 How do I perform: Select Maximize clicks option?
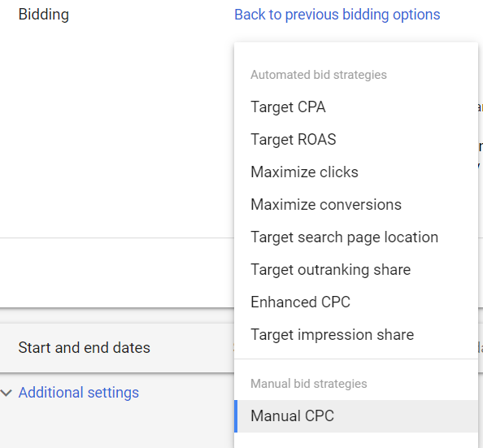click(x=356, y=172)
